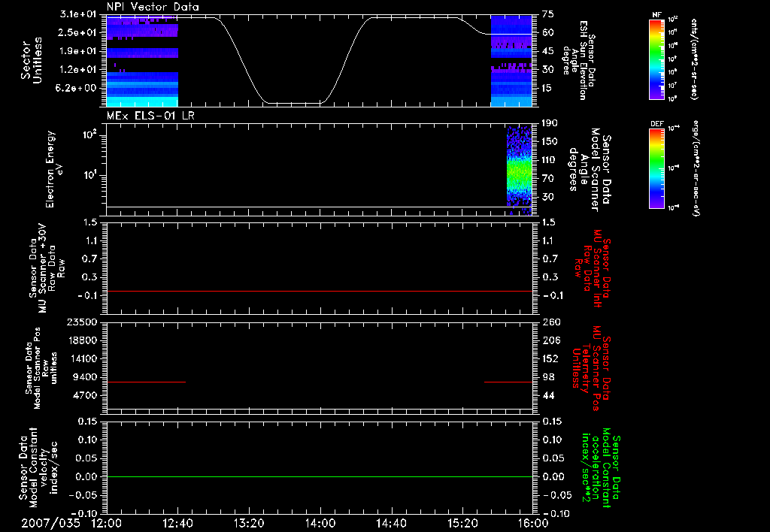Click the 206 telemetry tick value
Image resolution: width=770 pixels, height=532 pixels.
(550, 340)
